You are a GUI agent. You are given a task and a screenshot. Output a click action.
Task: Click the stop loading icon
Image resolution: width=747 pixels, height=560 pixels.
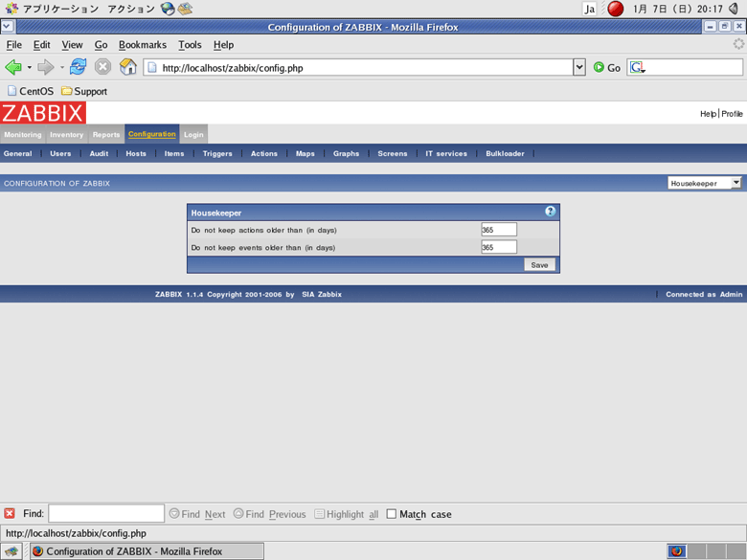pyautogui.click(x=102, y=67)
